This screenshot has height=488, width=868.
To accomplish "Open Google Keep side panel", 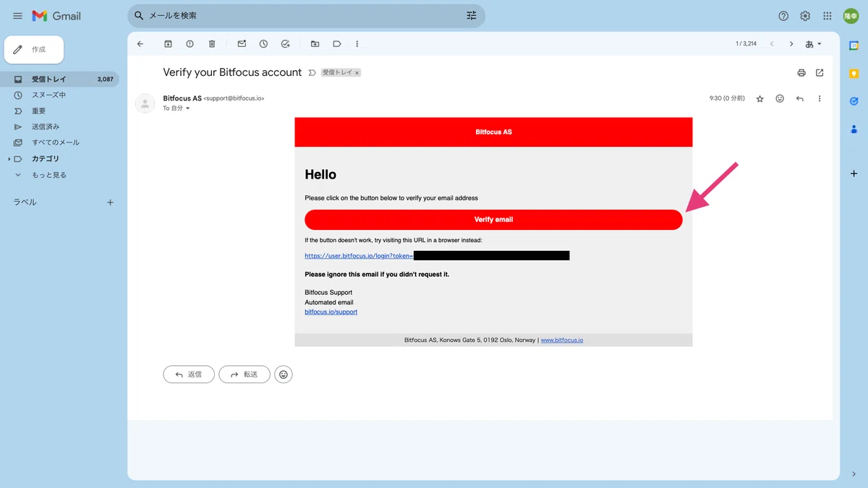I will [x=854, y=74].
